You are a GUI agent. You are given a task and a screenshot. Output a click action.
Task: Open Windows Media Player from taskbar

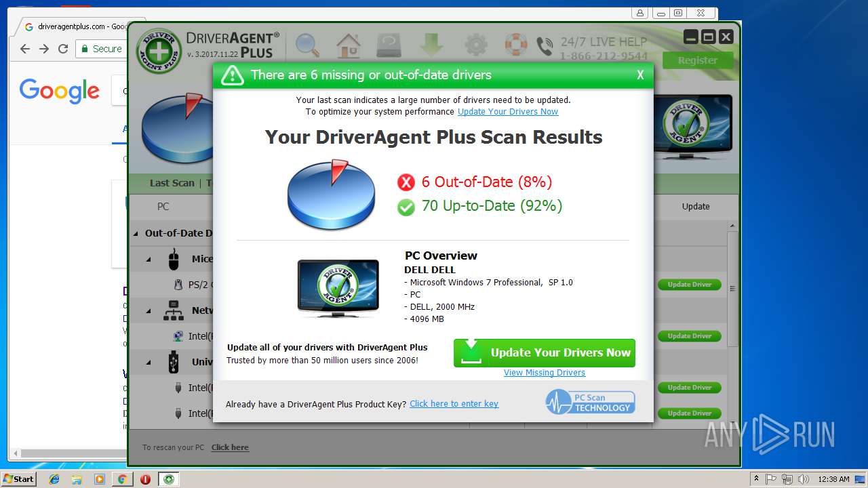point(100,479)
